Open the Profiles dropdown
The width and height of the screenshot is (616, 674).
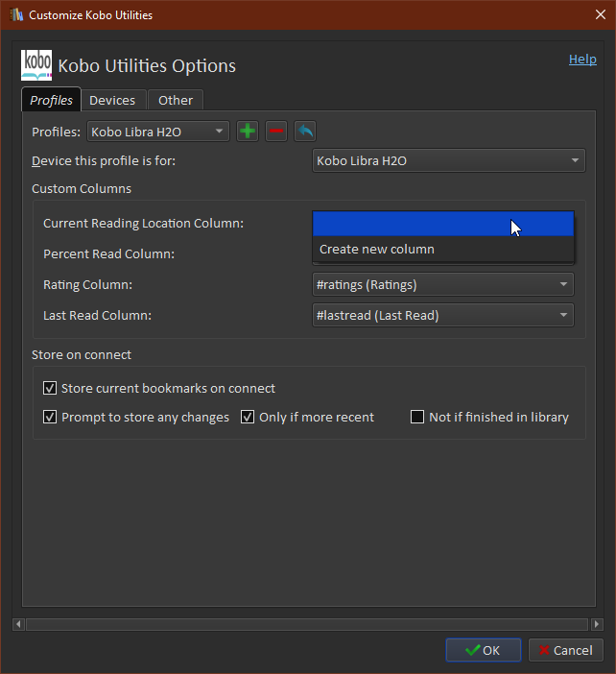pyautogui.click(x=158, y=132)
